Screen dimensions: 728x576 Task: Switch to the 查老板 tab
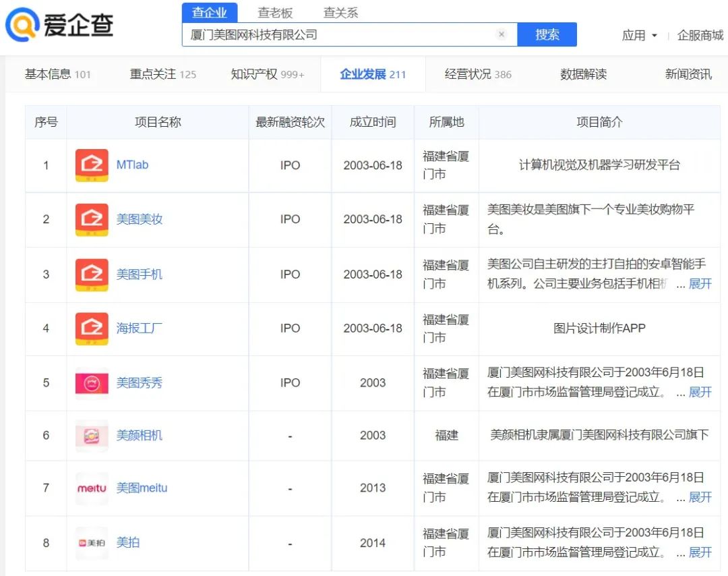coord(275,11)
